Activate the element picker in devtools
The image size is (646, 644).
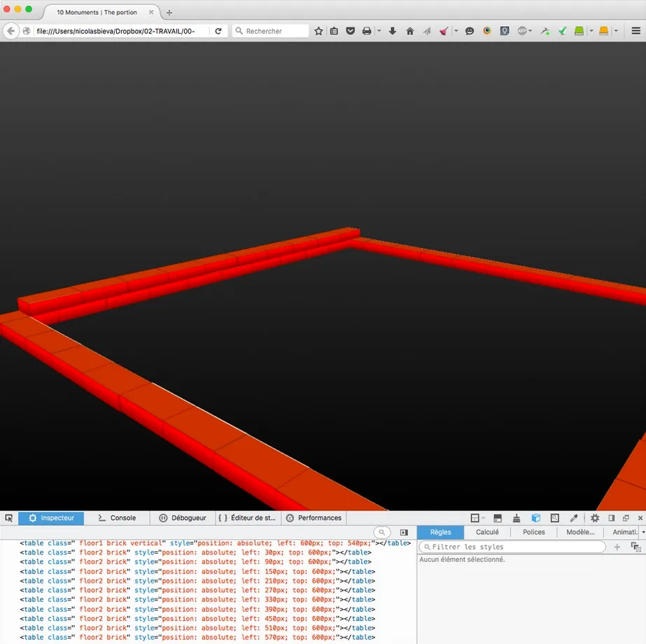[9, 518]
